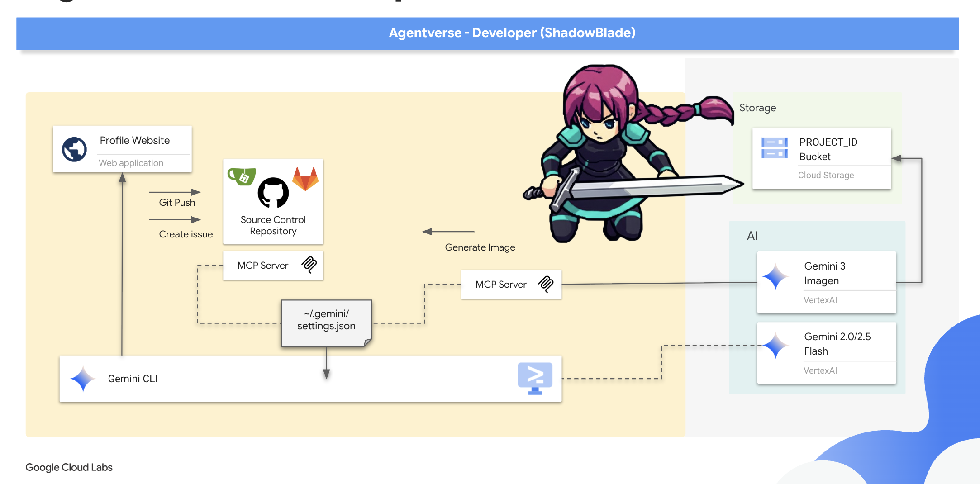Viewport: 980px width, 484px height.
Task: Click the Gemini 3 Imagen sparkle icon
Action: tap(775, 276)
